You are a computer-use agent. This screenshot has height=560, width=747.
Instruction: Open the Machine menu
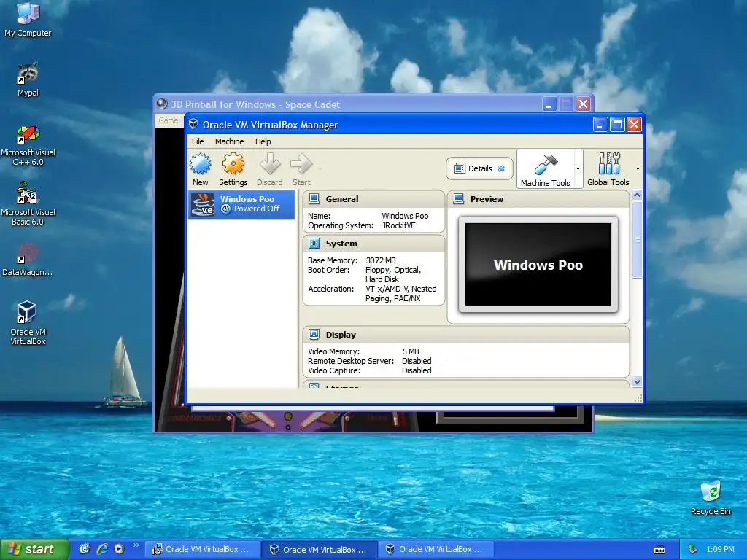pos(229,141)
